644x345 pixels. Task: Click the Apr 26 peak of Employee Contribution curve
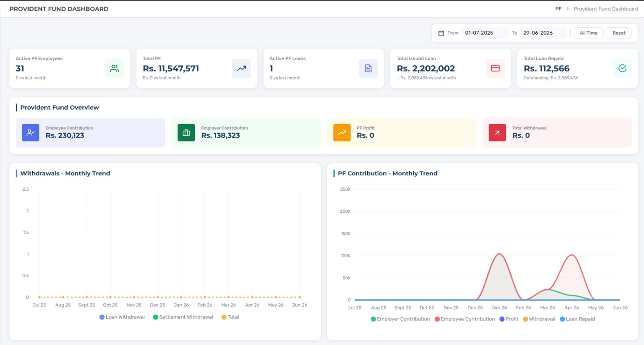pyautogui.click(x=572, y=255)
